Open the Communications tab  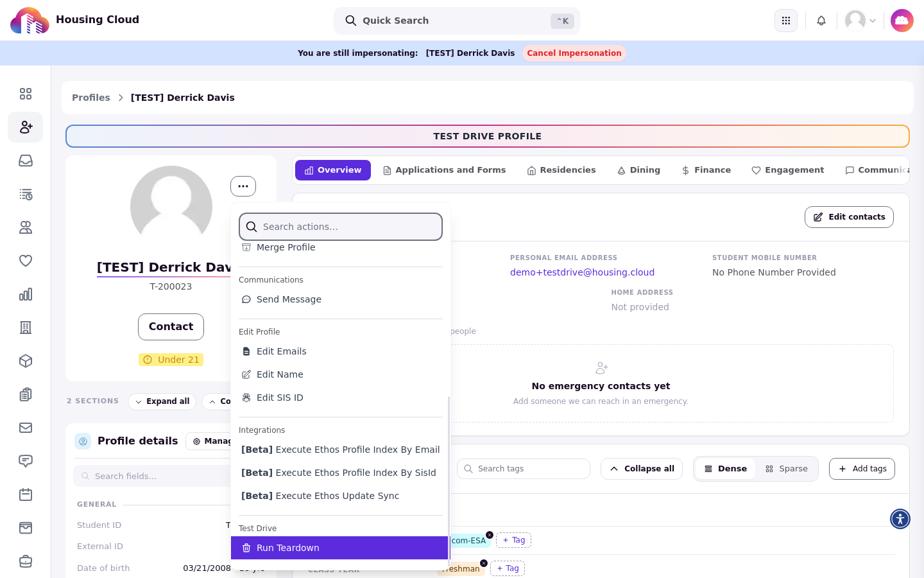click(x=877, y=170)
